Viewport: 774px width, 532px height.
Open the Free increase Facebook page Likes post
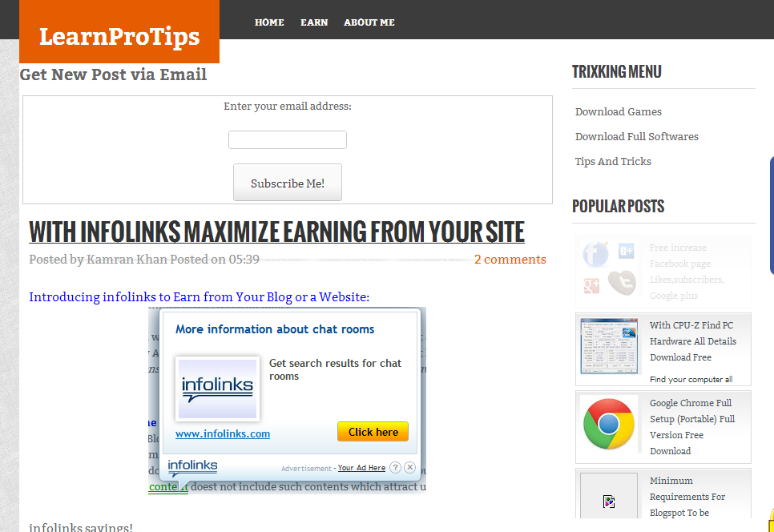click(x=687, y=272)
